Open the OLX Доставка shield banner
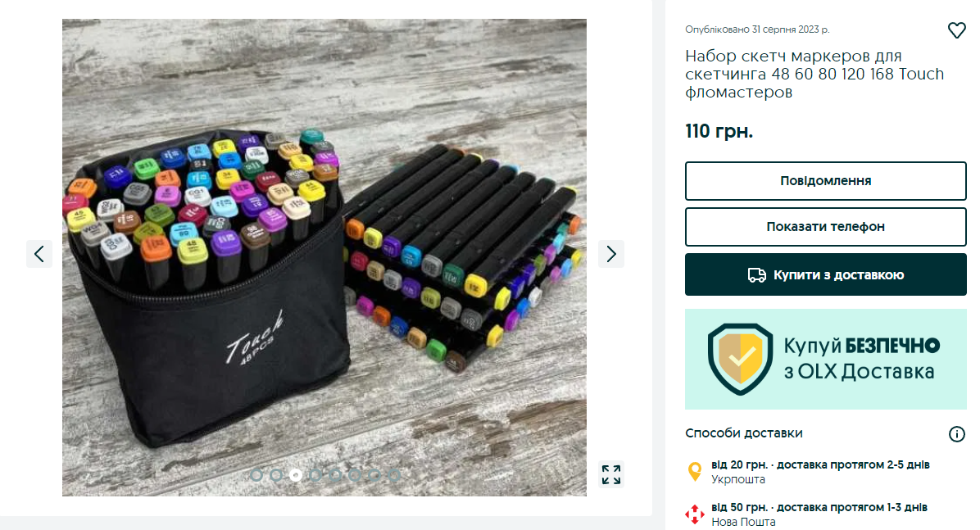 pos(826,359)
